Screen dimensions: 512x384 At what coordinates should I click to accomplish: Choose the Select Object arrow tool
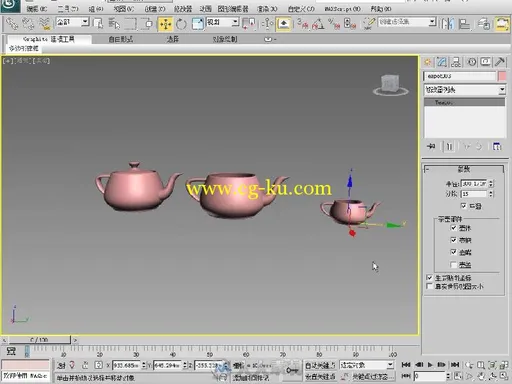[98, 24]
